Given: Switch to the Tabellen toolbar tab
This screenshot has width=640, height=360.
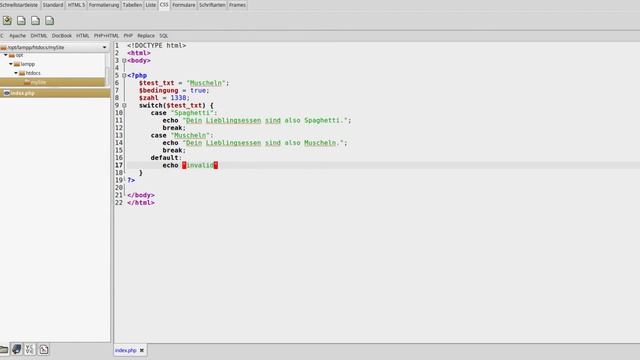Looking at the screenshot, I should (x=132, y=5).
